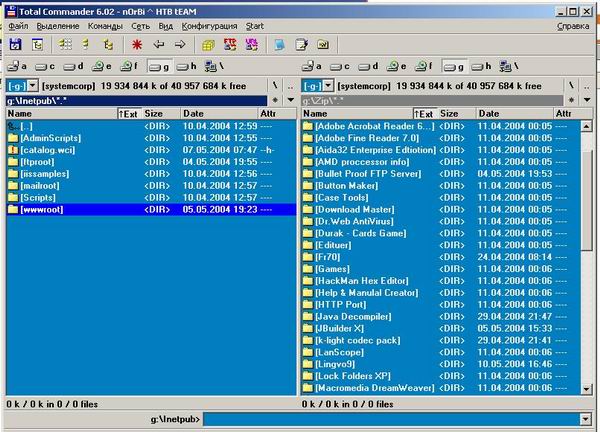Select the [Lingvo9] folder

pos(441,364)
